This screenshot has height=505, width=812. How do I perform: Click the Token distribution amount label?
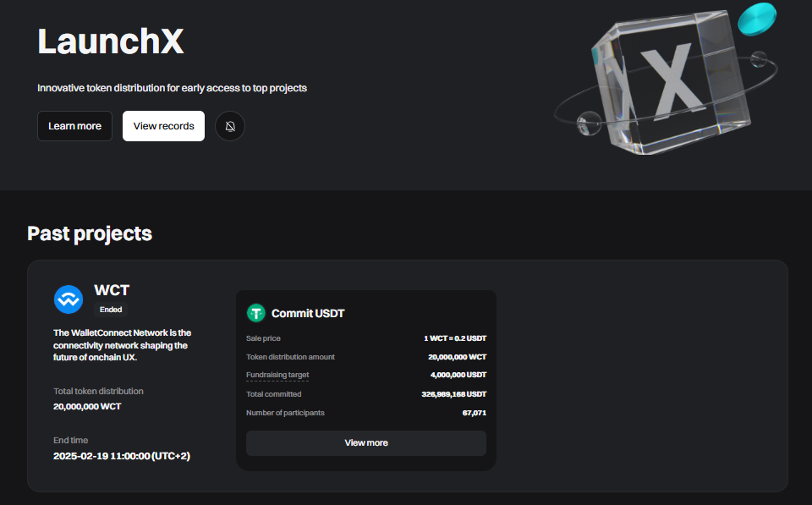pos(290,357)
